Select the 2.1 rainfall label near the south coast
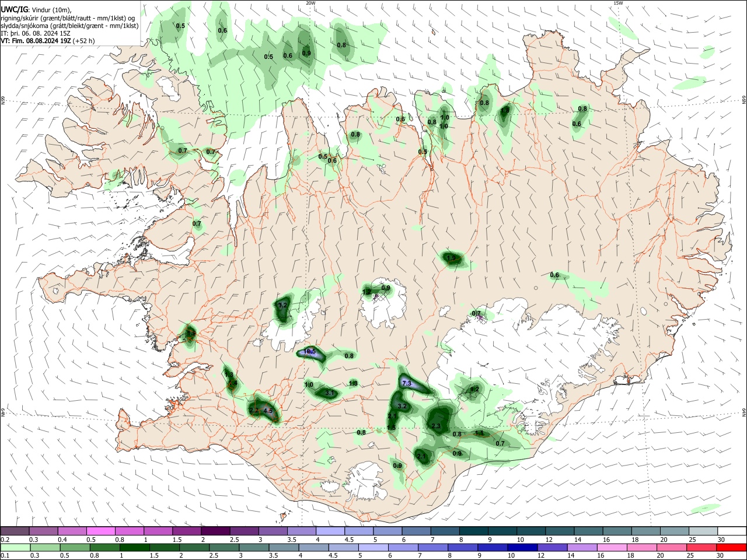The height and width of the screenshot is (560, 747). 421,456
